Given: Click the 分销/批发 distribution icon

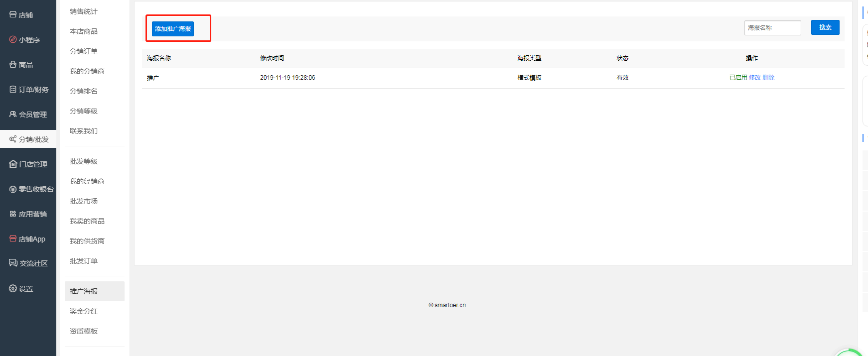Looking at the screenshot, I should (13, 139).
